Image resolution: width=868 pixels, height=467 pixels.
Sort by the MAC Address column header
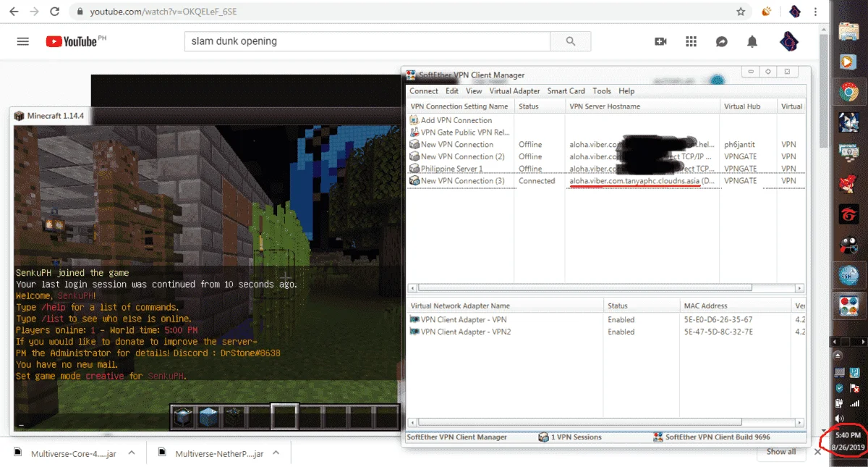click(735, 306)
